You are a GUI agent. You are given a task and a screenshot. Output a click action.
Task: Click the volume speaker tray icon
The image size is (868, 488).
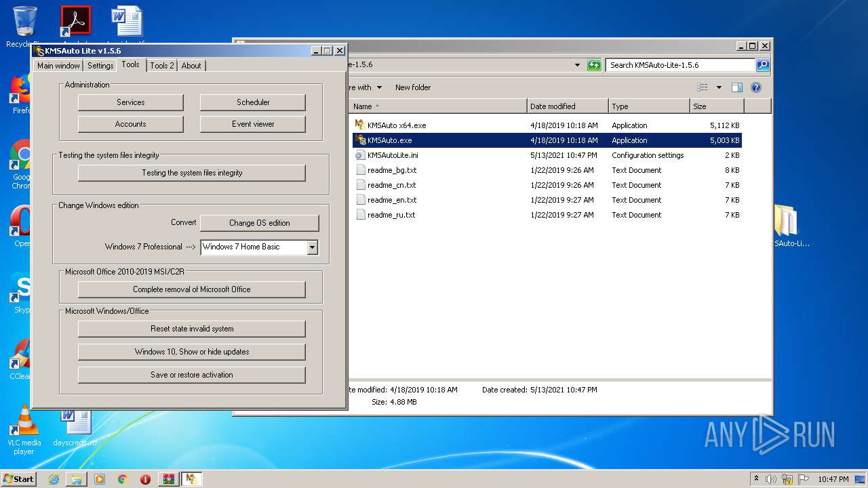pyautogui.click(x=771, y=479)
